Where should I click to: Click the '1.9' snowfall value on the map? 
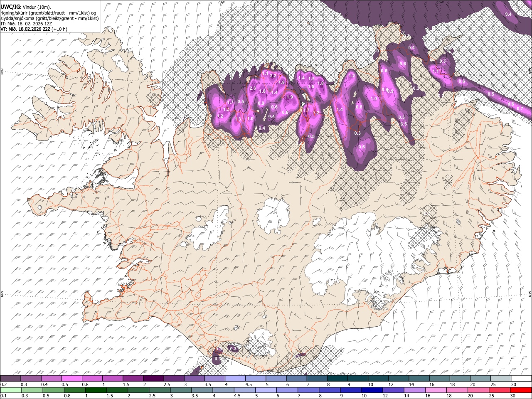coord(290,97)
